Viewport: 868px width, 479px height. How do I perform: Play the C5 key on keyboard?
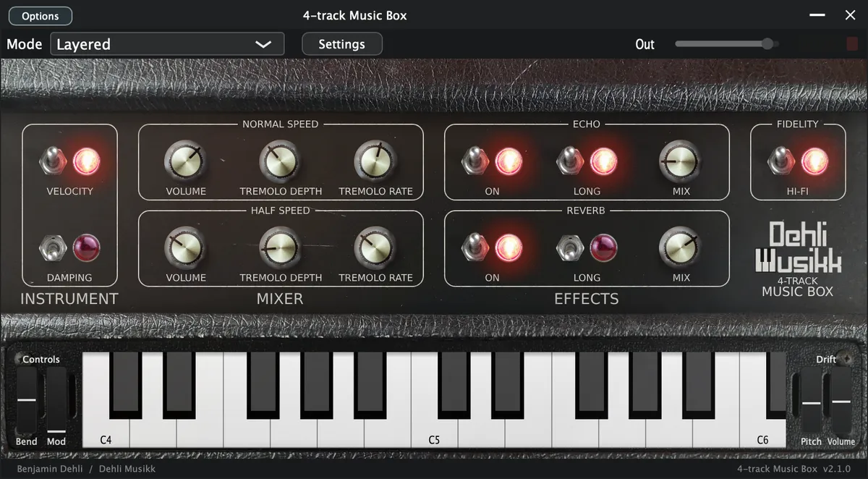pyautogui.click(x=434, y=434)
